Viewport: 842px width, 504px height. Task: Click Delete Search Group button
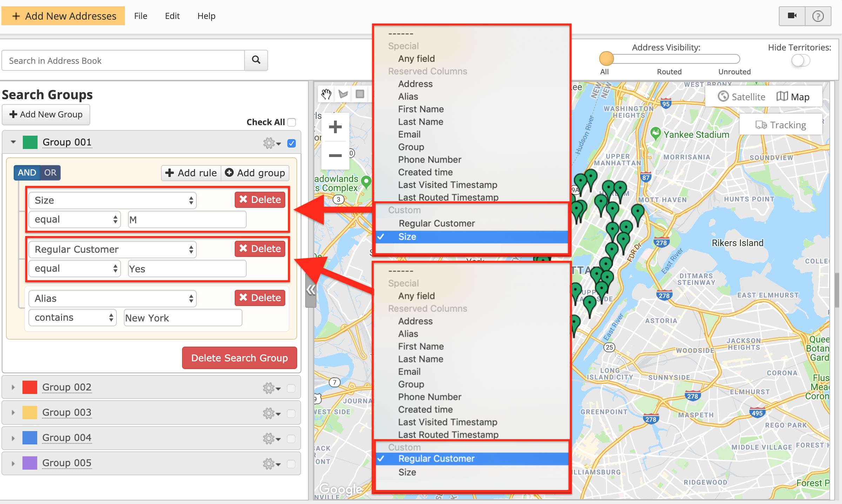[x=239, y=358]
